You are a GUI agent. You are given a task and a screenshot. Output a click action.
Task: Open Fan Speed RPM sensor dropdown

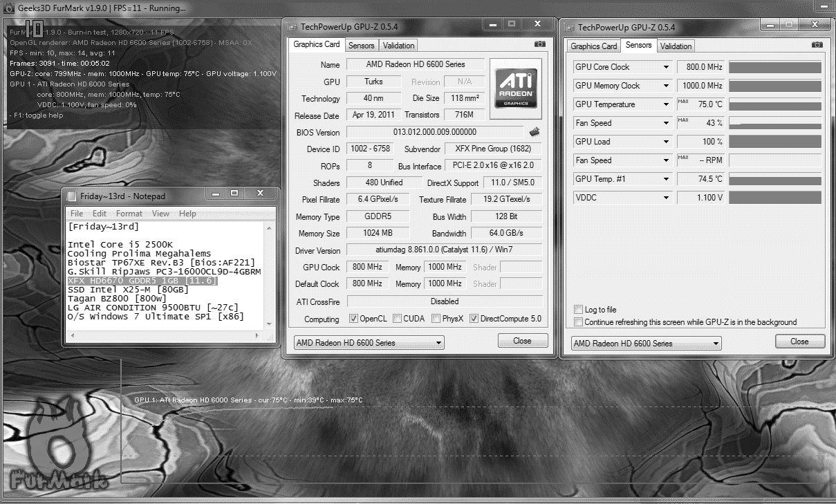point(622,160)
